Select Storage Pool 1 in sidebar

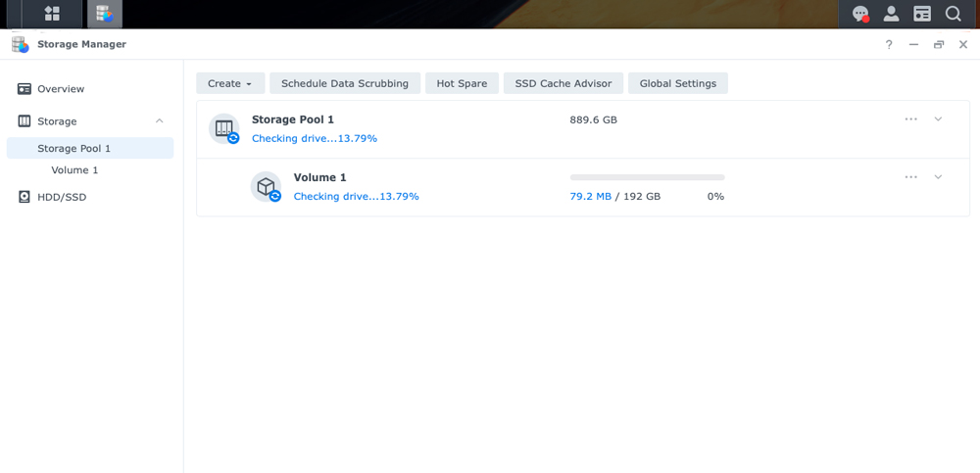pyautogui.click(x=90, y=148)
